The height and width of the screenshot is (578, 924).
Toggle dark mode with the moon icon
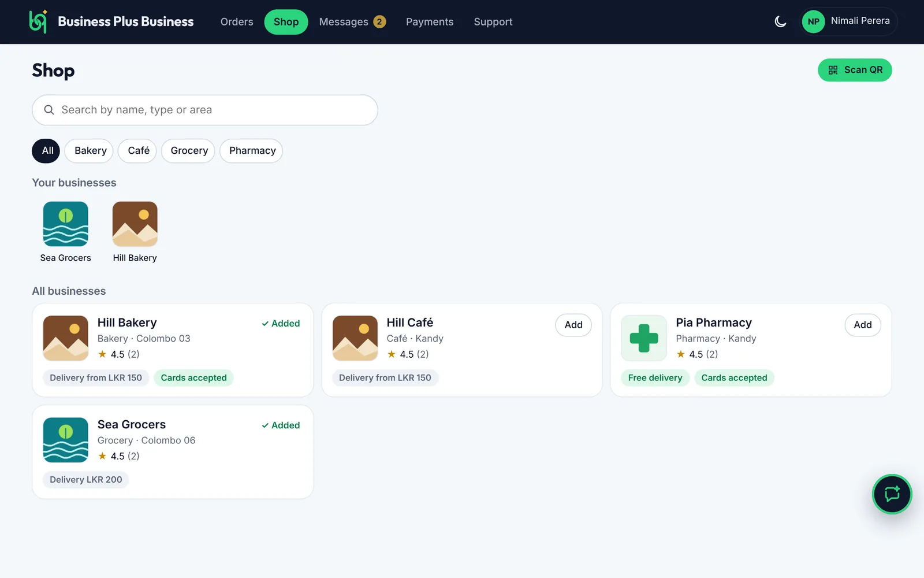pos(780,22)
